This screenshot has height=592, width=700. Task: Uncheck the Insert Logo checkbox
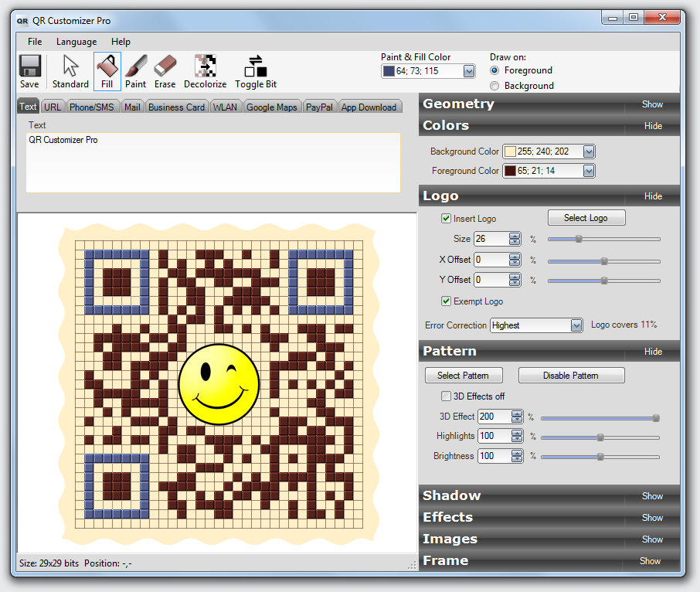446,218
